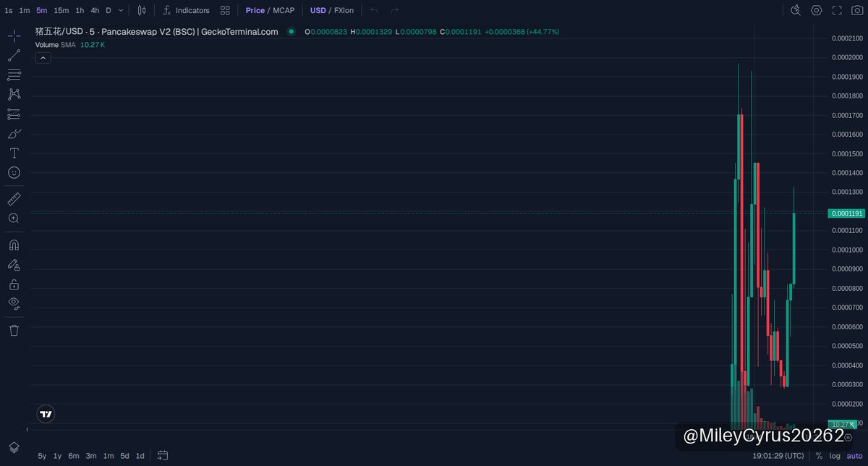Select the brush drawing tool
868x466 pixels.
(x=14, y=133)
